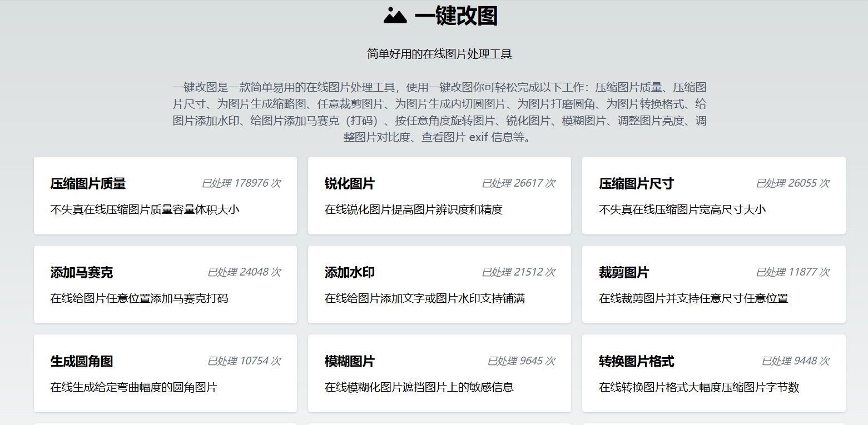Viewport: 868px width, 425px height.
Task: Click the text 已处理 26055 次
Action: [x=793, y=183]
